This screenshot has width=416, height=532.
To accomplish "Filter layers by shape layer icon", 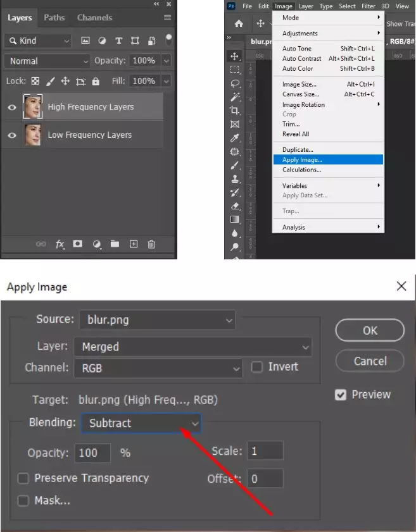I will pyautogui.click(x=135, y=40).
